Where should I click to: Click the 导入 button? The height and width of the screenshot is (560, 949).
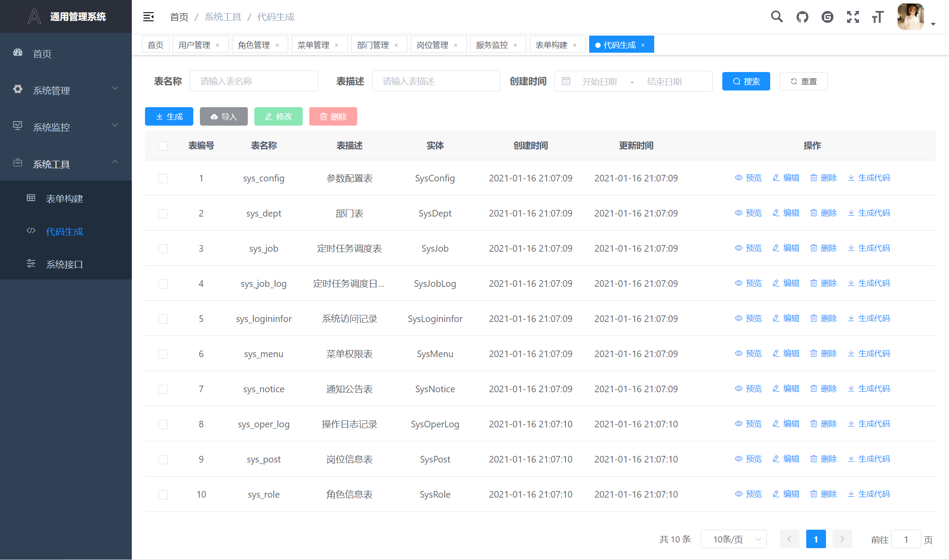pyautogui.click(x=224, y=116)
